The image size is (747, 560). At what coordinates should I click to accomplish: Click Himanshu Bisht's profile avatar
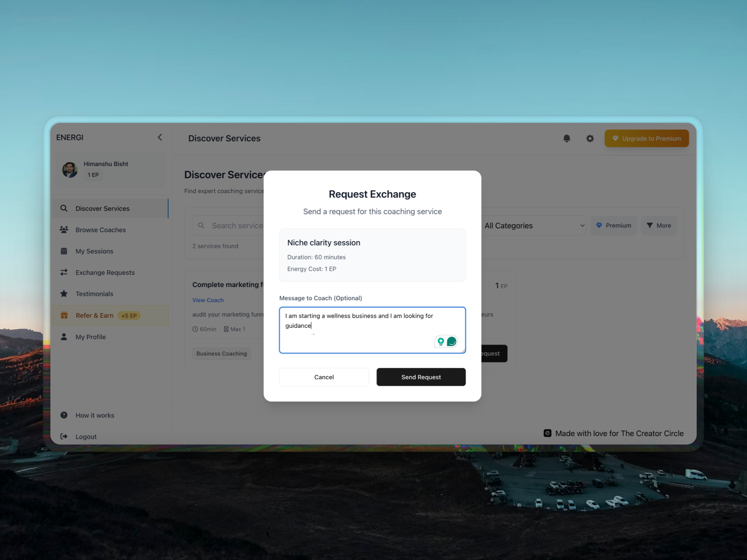pyautogui.click(x=70, y=170)
